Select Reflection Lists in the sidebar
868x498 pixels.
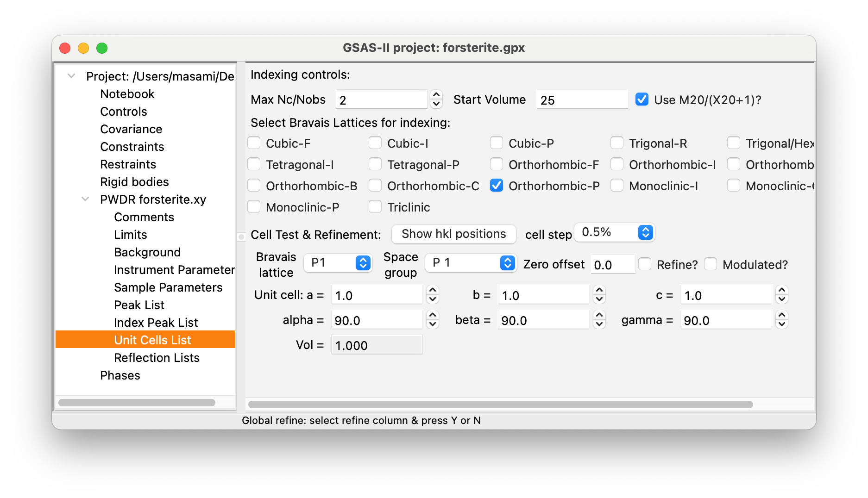(x=157, y=357)
